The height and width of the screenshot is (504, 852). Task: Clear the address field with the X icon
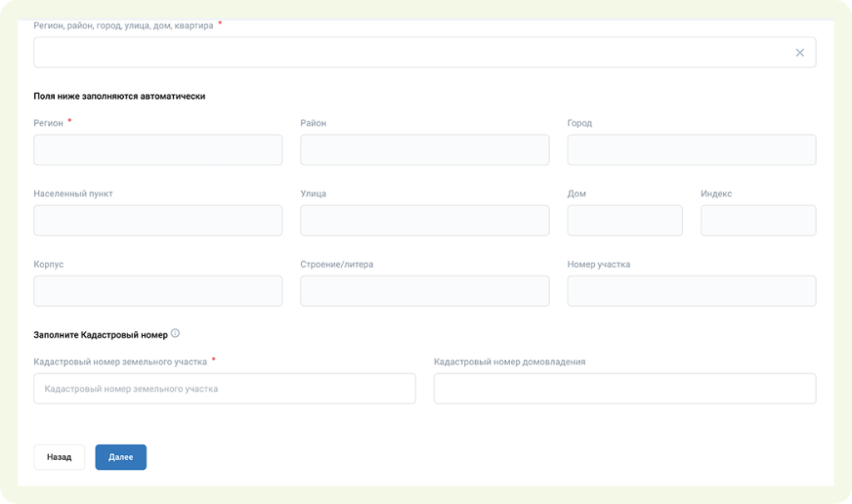pos(800,52)
